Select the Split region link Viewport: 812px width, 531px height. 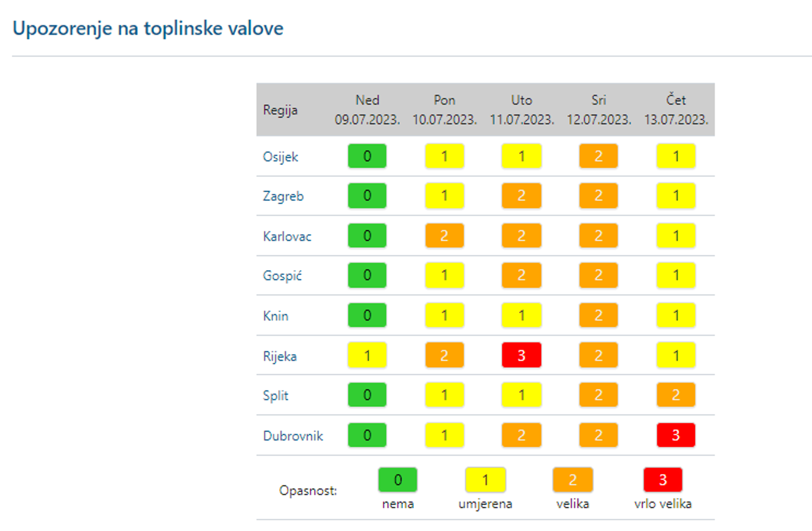[276, 396]
